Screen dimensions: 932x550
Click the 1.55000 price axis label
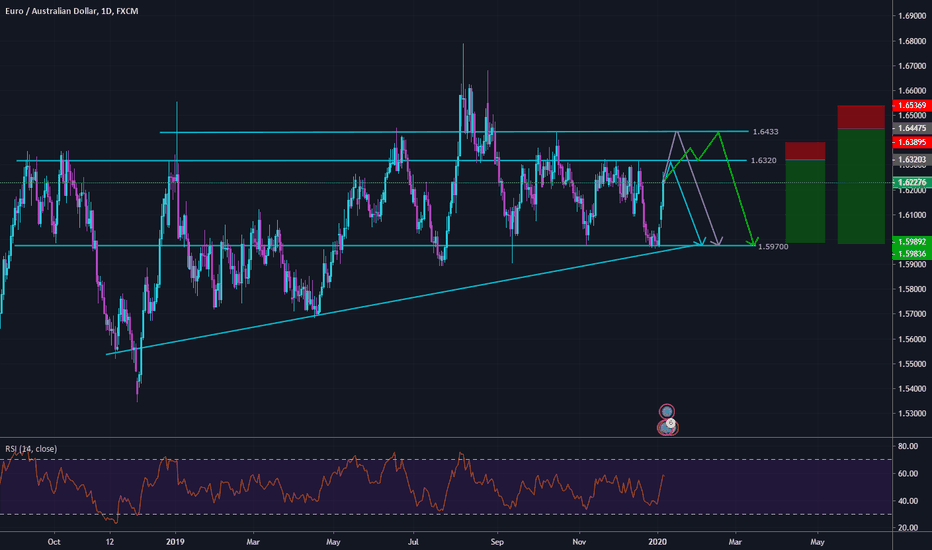(x=912, y=364)
